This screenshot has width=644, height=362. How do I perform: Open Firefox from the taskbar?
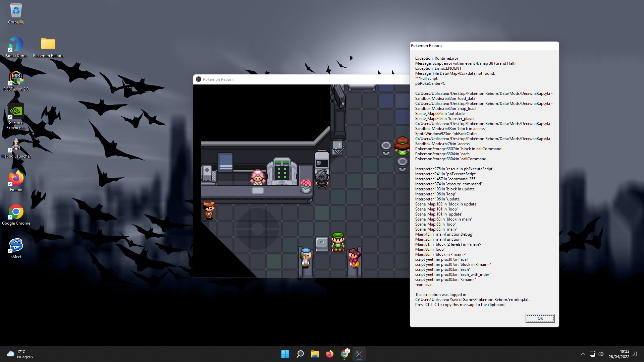point(329,354)
